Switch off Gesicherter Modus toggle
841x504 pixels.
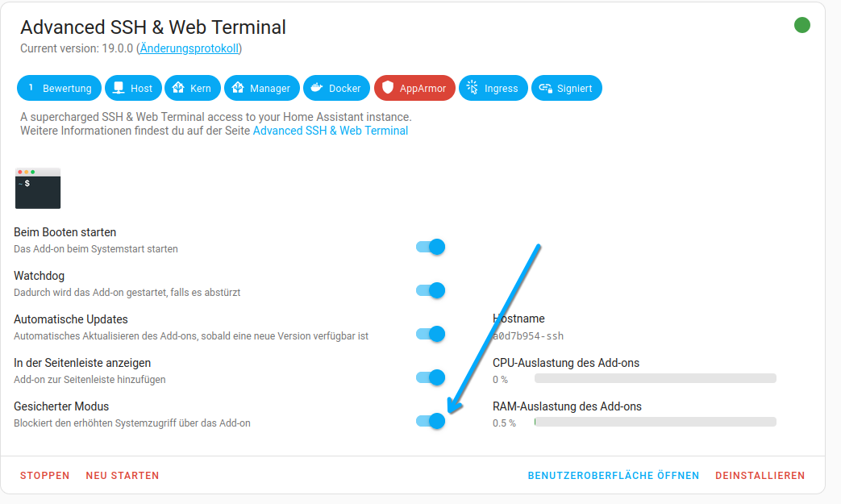(x=431, y=421)
